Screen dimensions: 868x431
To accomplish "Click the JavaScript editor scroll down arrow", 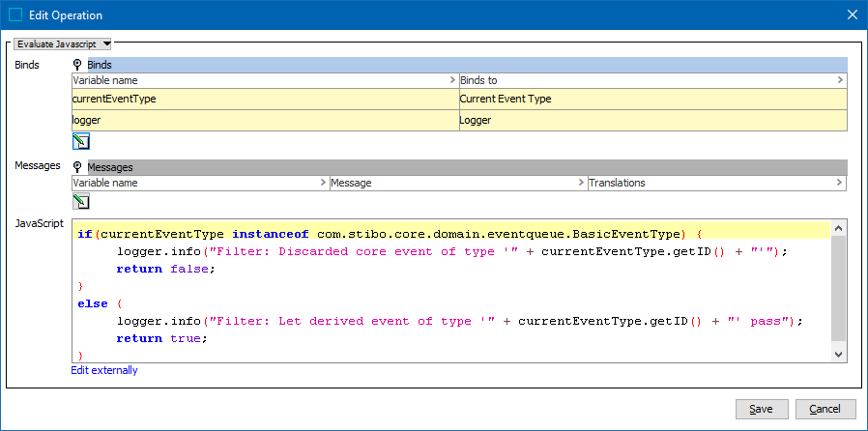I will tap(839, 355).
